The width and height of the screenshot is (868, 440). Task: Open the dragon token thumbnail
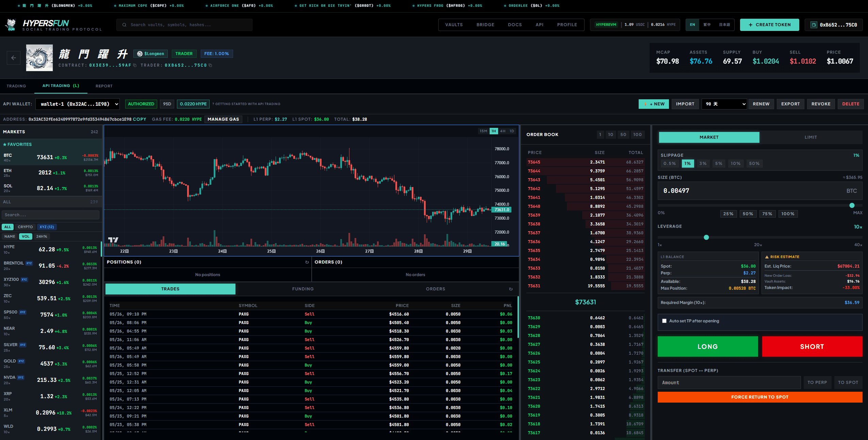coord(39,58)
